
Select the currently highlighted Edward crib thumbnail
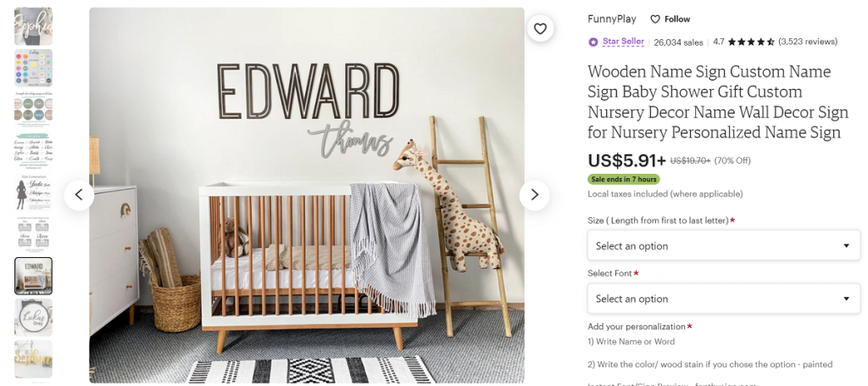(34, 276)
